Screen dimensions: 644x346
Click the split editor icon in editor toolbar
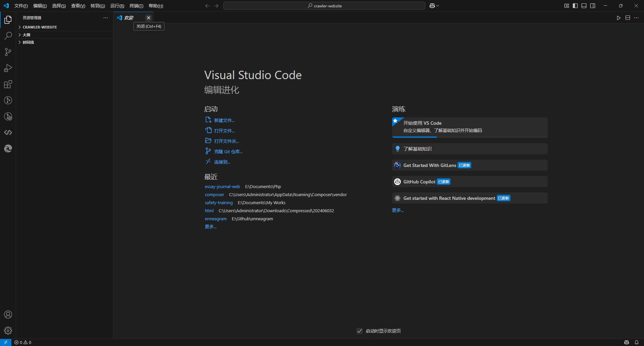point(628,18)
